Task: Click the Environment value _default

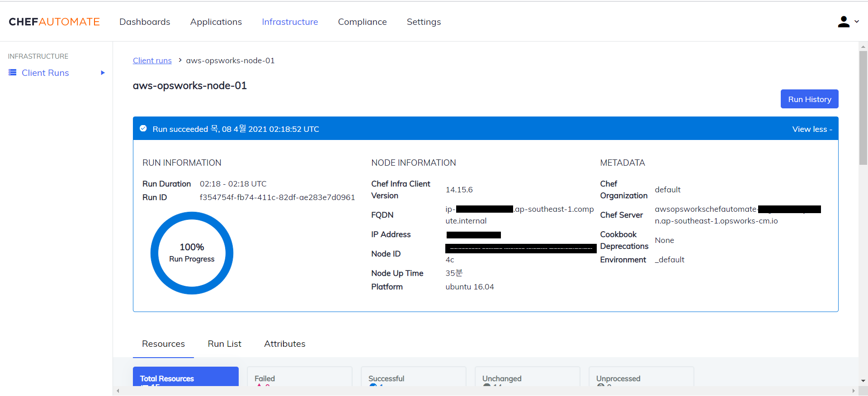Action: (x=670, y=260)
